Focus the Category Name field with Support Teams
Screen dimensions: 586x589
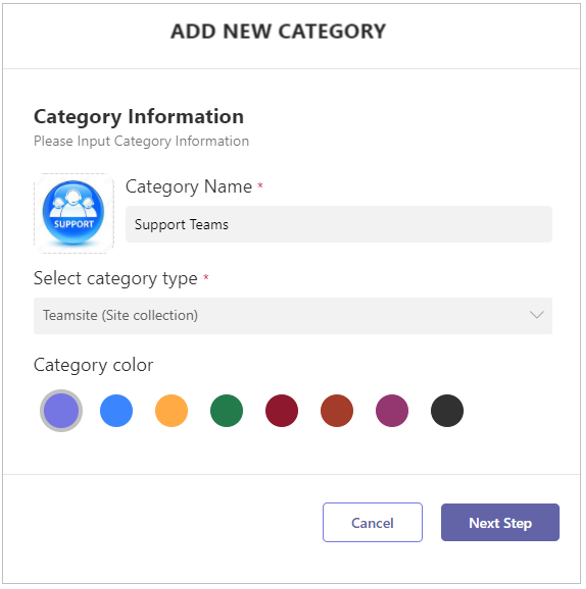(338, 224)
